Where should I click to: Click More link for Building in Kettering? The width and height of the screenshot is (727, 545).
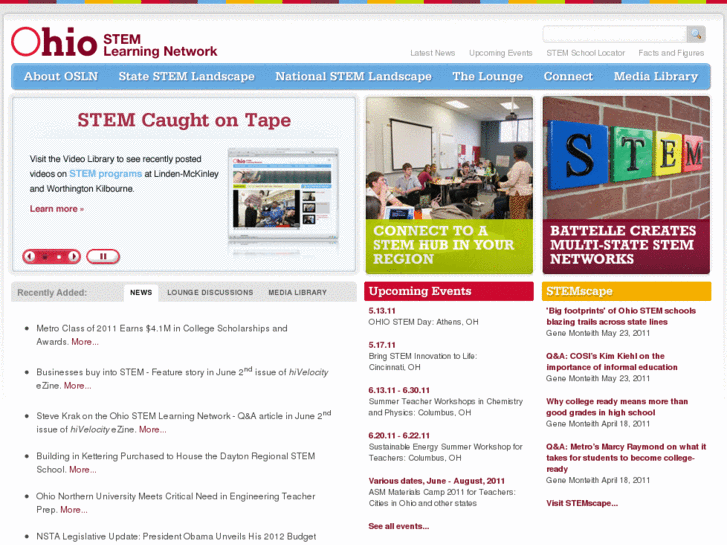point(83,470)
